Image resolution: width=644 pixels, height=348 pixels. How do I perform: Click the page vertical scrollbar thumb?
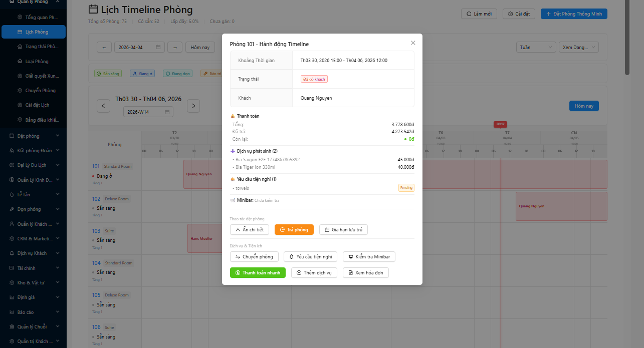point(627,38)
